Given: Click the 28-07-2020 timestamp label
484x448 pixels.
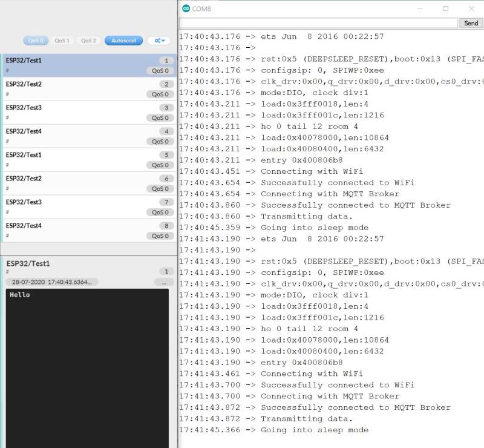Looking at the screenshot, I should (x=52, y=282).
